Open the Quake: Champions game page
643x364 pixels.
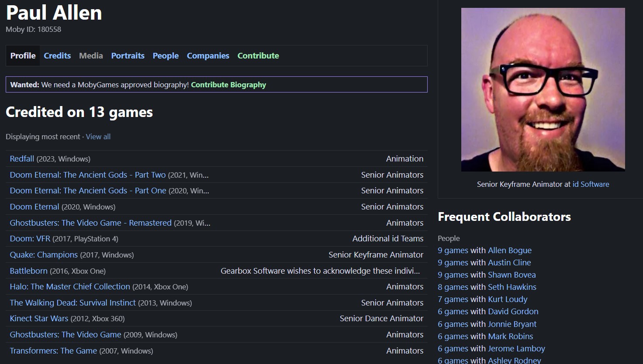(44, 255)
